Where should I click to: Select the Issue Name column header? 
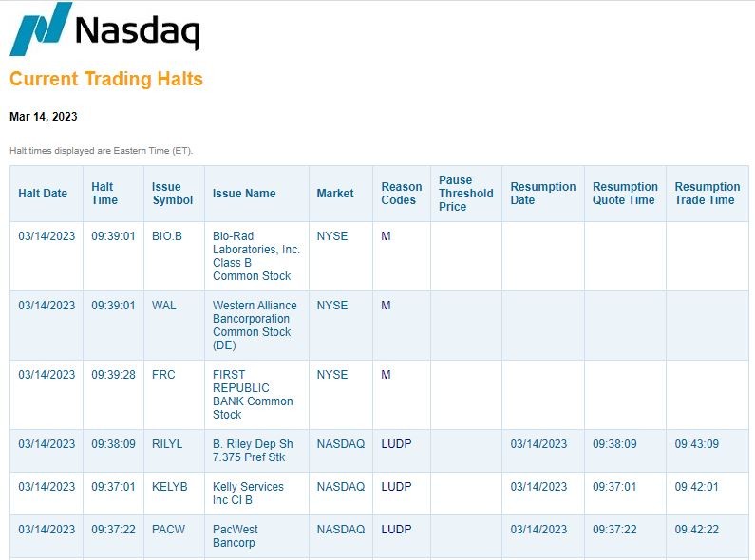[x=244, y=194]
